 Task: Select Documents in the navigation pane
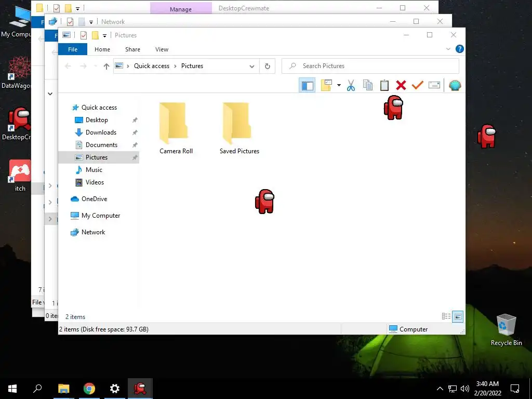pos(101,145)
